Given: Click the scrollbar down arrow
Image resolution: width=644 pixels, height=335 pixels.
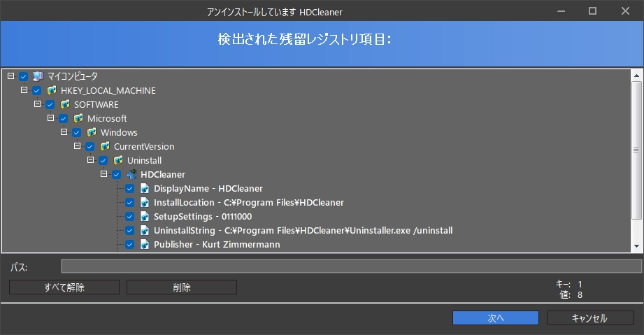Looking at the screenshot, I should coord(636,246).
